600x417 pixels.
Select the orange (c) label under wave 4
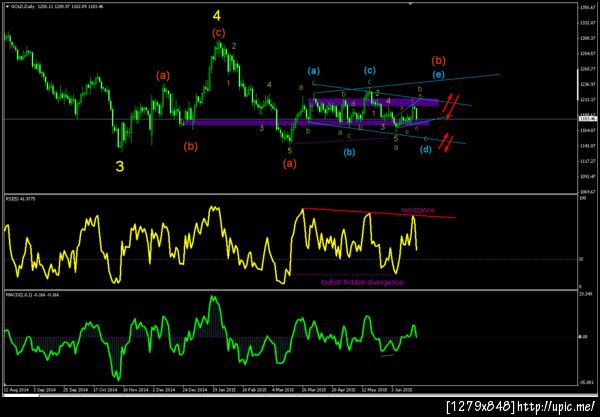[218, 33]
